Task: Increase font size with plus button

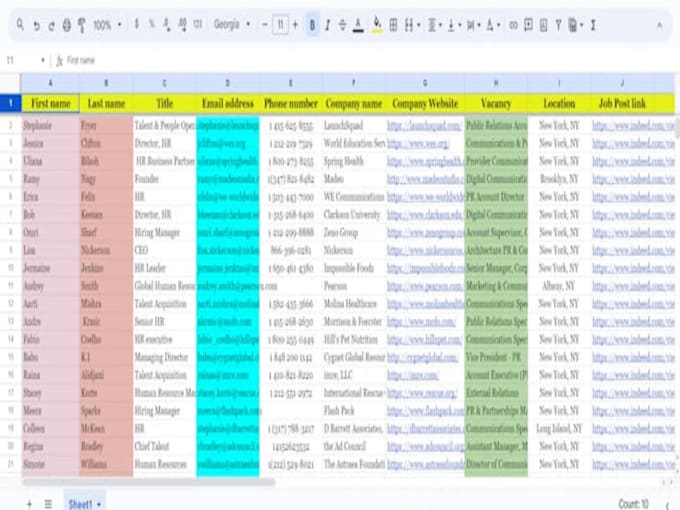Action: pos(295,25)
